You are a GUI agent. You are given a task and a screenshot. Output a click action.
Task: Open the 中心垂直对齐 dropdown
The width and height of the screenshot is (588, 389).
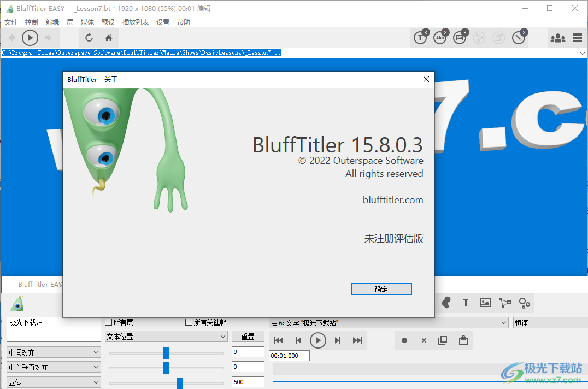[54, 367]
